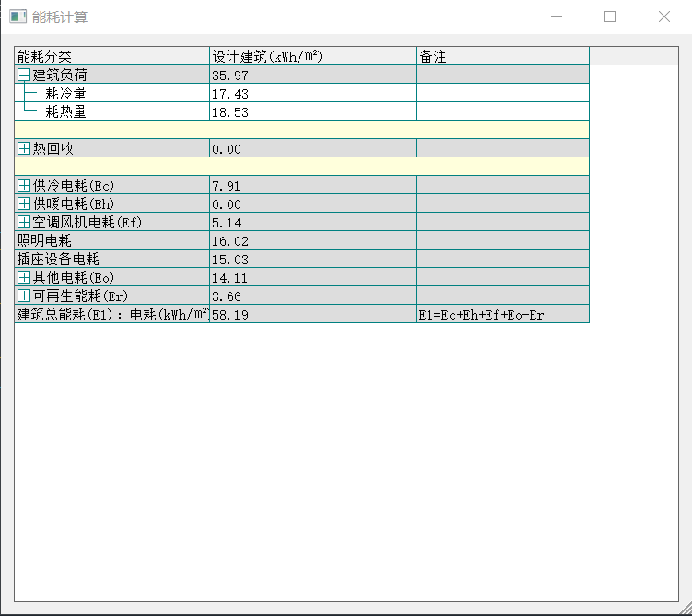The width and height of the screenshot is (692, 616).
Task: Click the 35.97 building load value cell
Action: click(312, 75)
